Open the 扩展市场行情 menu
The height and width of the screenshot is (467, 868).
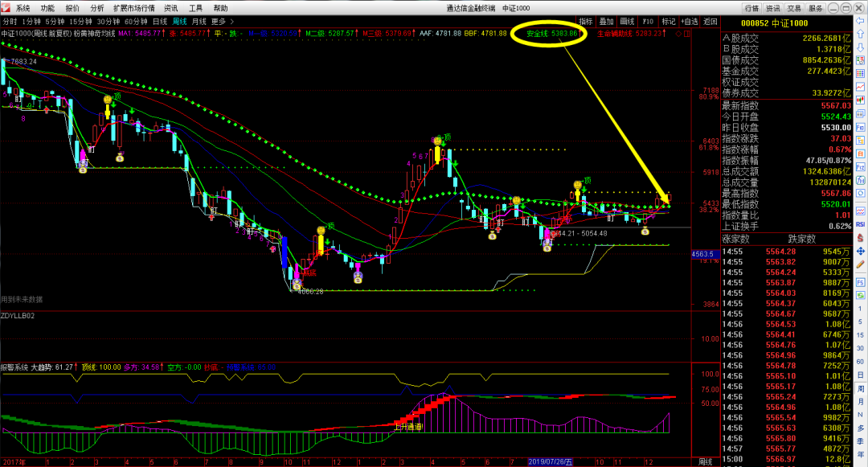pyautogui.click(x=134, y=8)
